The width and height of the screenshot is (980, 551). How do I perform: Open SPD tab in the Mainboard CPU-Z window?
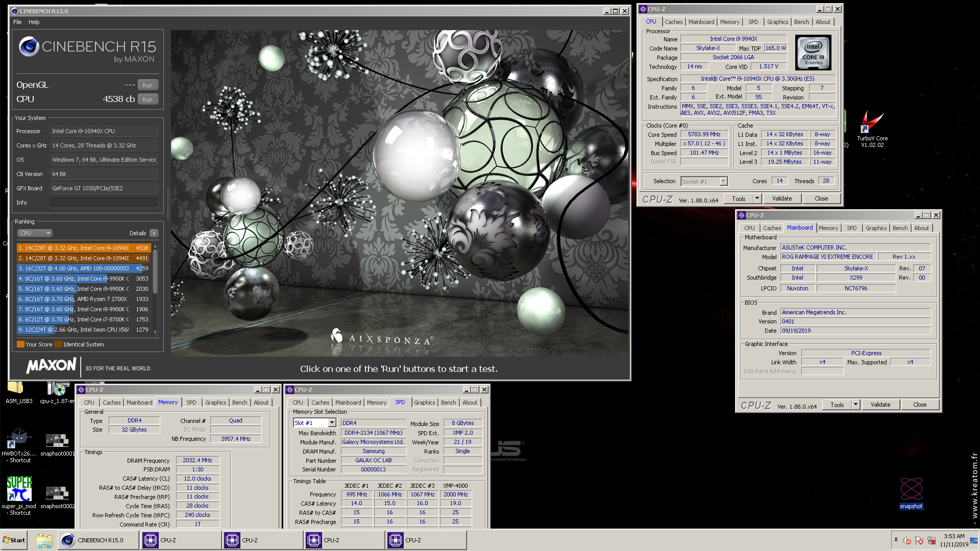(x=851, y=228)
